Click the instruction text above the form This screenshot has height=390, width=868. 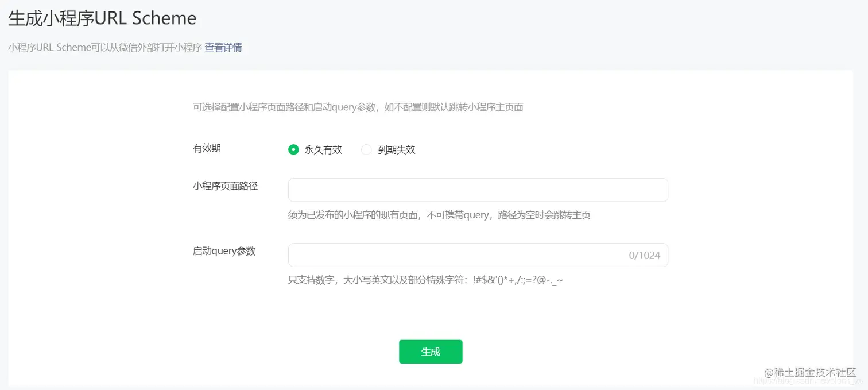[359, 107]
